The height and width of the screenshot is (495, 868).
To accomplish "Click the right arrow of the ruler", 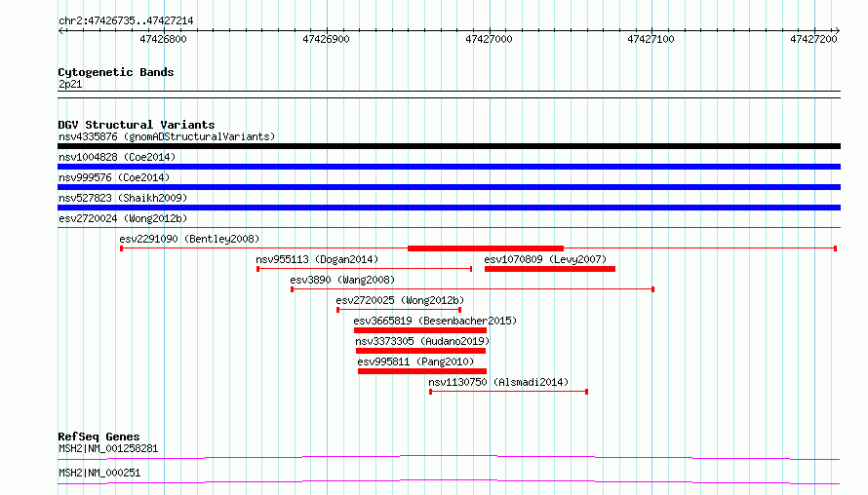I will coord(837,31).
